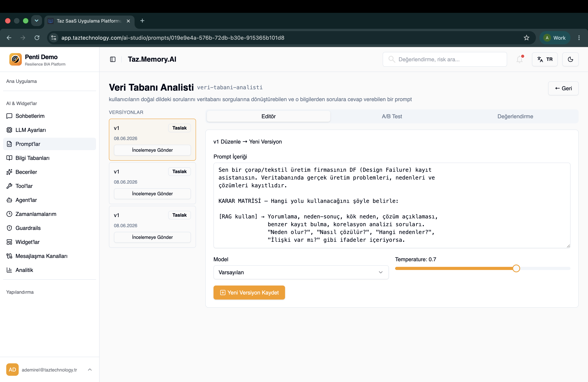588x382 pixels.
Task: Click the textarea resize handle corner
Action: [568, 246]
